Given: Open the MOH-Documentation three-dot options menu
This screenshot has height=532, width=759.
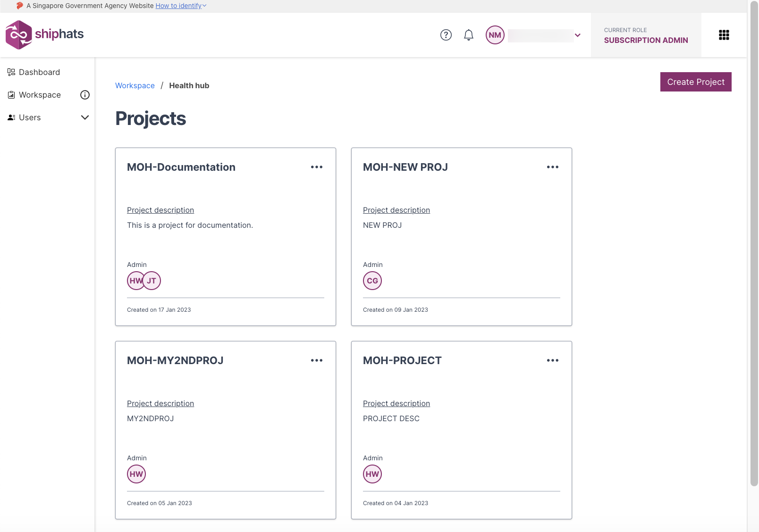Looking at the screenshot, I should (x=317, y=167).
